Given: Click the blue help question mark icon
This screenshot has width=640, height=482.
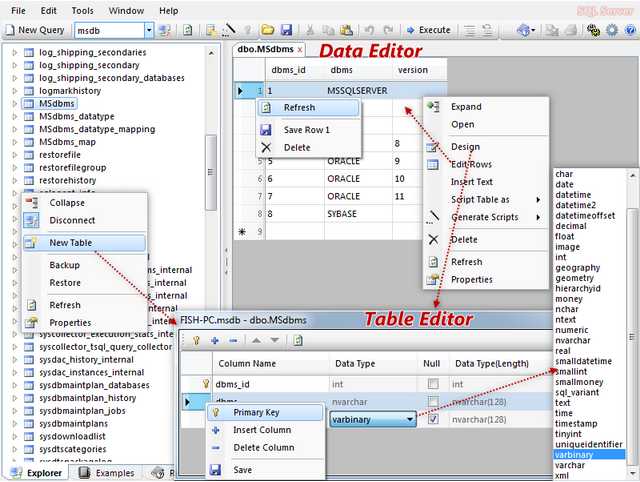Looking at the screenshot, I should 630,30.
